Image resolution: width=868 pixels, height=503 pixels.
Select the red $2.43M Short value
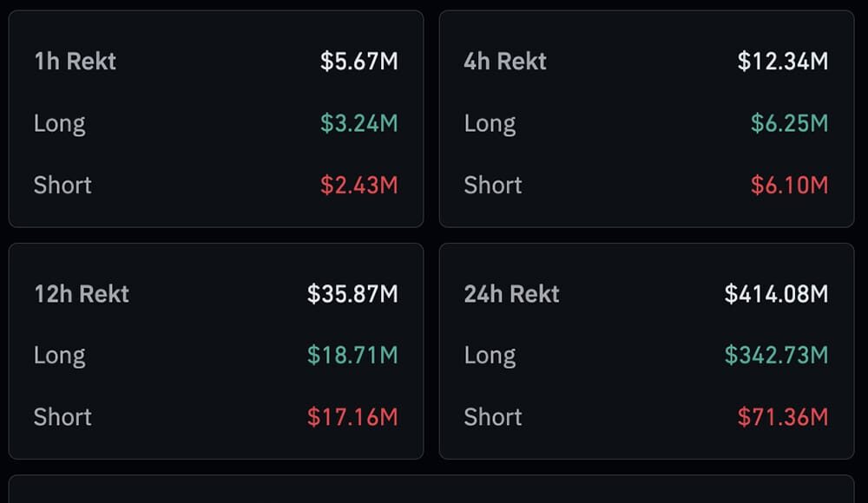[x=361, y=185]
